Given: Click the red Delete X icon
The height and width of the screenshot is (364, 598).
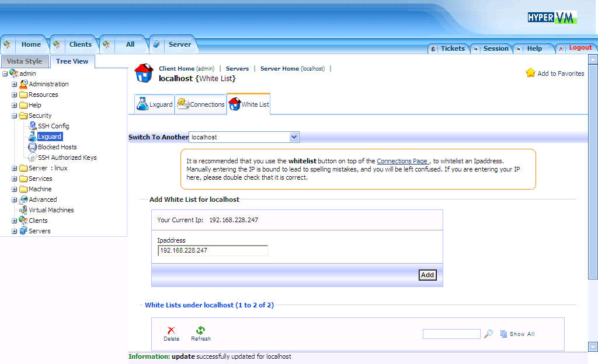Looking at the screenshot, I should click(x=171, y=330).
